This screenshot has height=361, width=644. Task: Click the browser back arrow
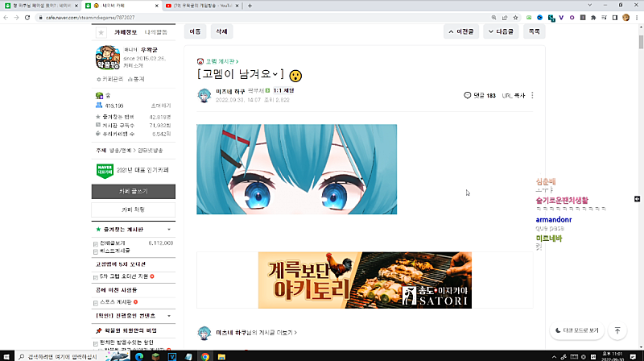[x=6, y=18]
